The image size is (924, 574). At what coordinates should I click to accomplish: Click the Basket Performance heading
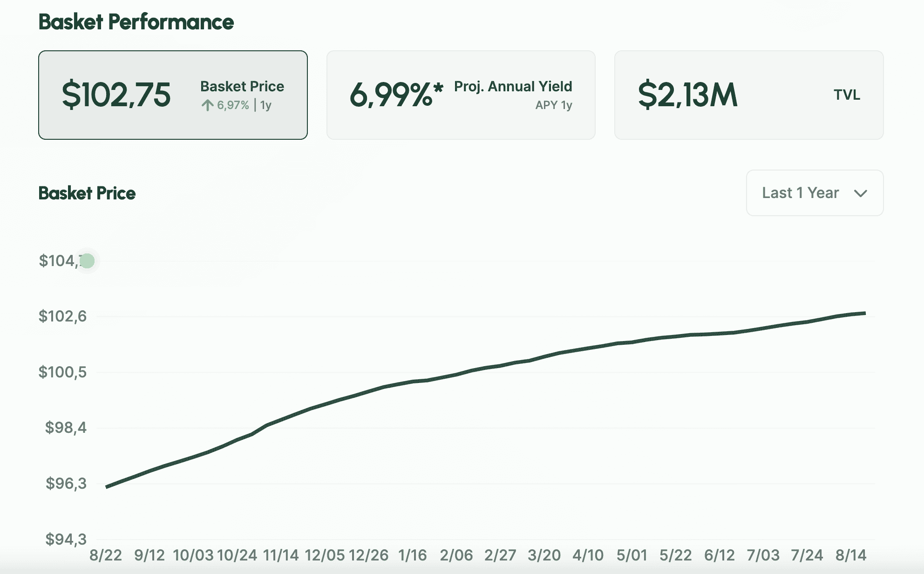(136, 22)
